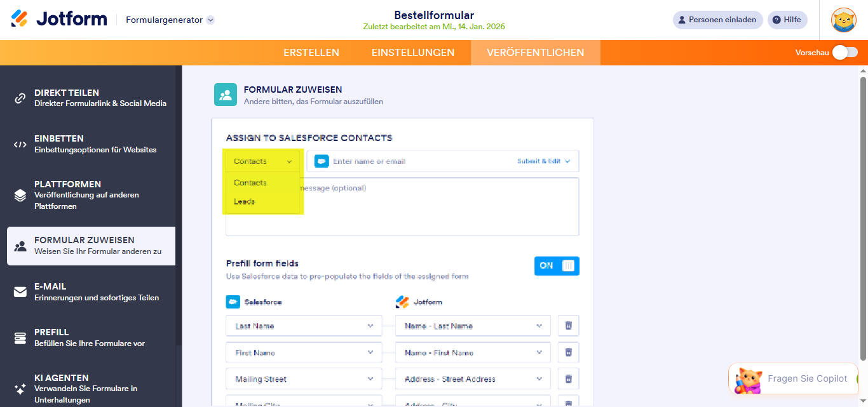The height and width of the screenshot is (407, 868).
Task: Open Direkt Teilen in sidebar
Action: tap(91, 98)
